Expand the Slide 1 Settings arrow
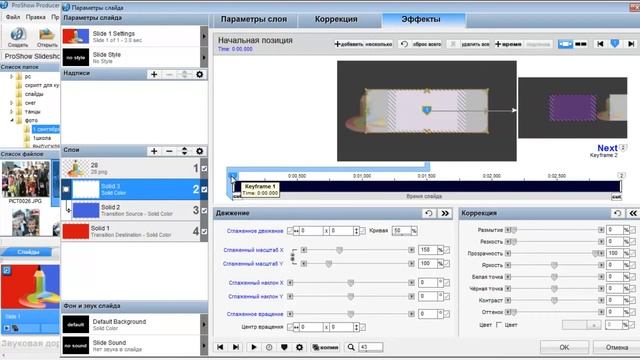The height and width of the screenshot is (360, 640). pos(204,36)
